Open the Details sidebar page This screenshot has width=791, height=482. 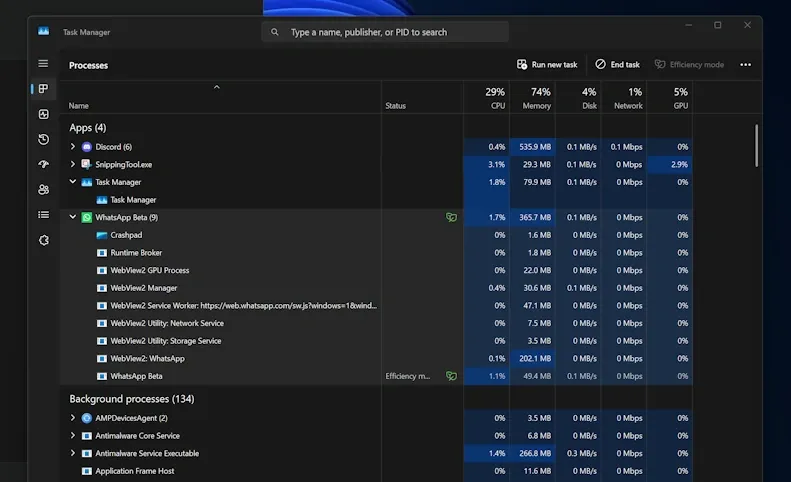(x=43, y=215)
